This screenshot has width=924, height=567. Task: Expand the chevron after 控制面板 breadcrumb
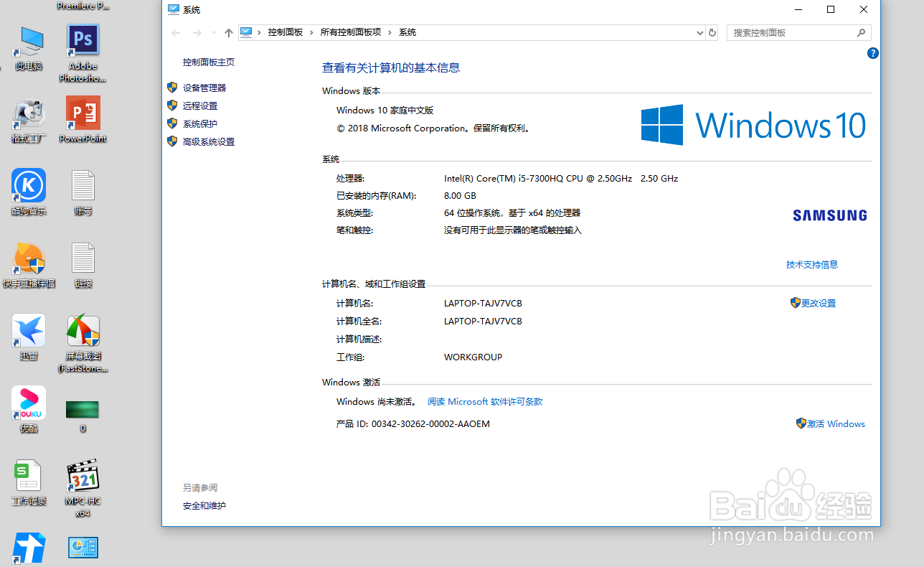click(x=311, y=32)
